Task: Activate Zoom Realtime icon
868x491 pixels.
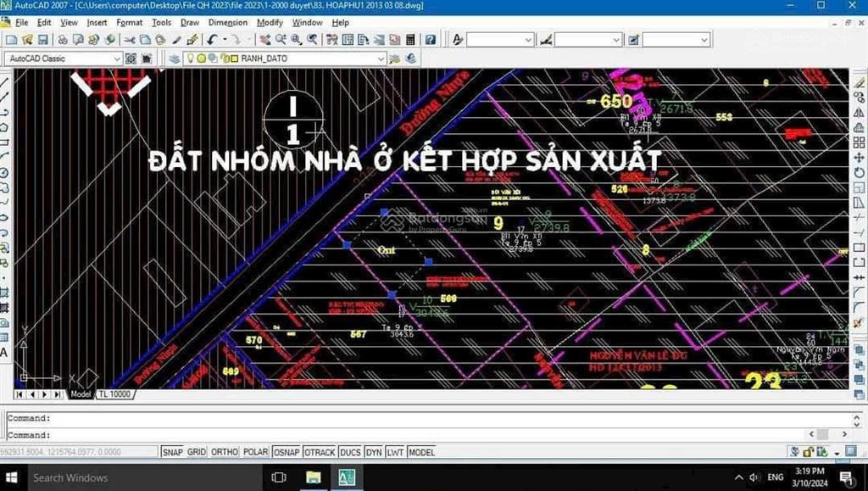Action: [281, 40]
